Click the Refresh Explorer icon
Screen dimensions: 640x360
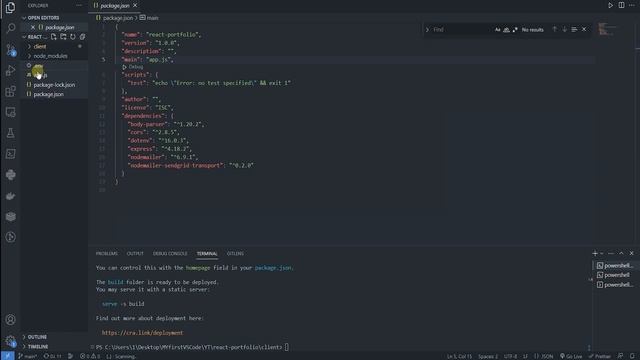tap(73, 37)
